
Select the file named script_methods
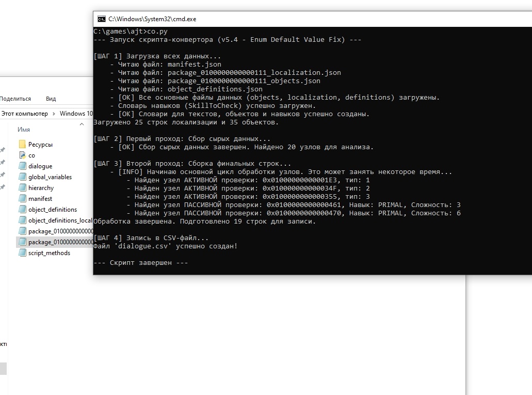(49, 253)
